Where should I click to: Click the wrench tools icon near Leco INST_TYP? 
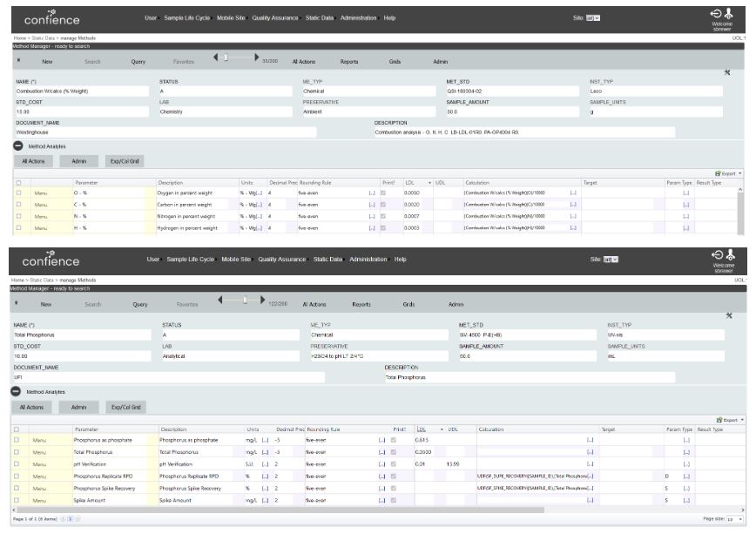pyautogui.click(x=727, y=72)
